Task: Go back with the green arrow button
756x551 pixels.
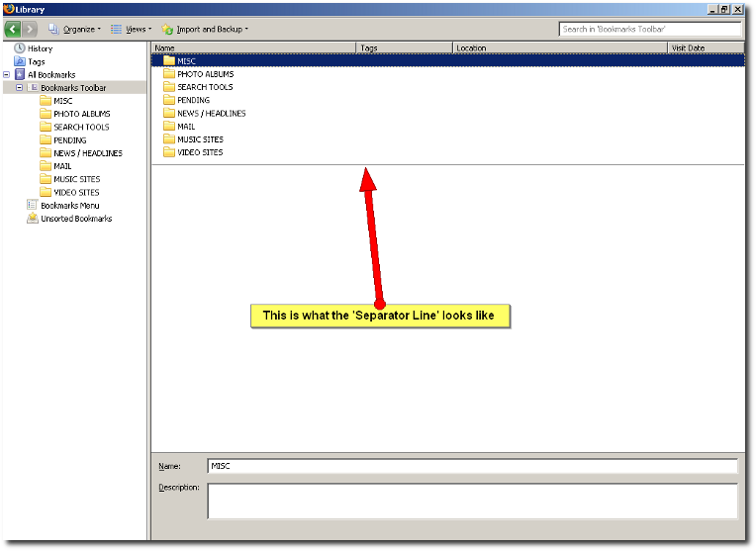Action: pos(13,30)
